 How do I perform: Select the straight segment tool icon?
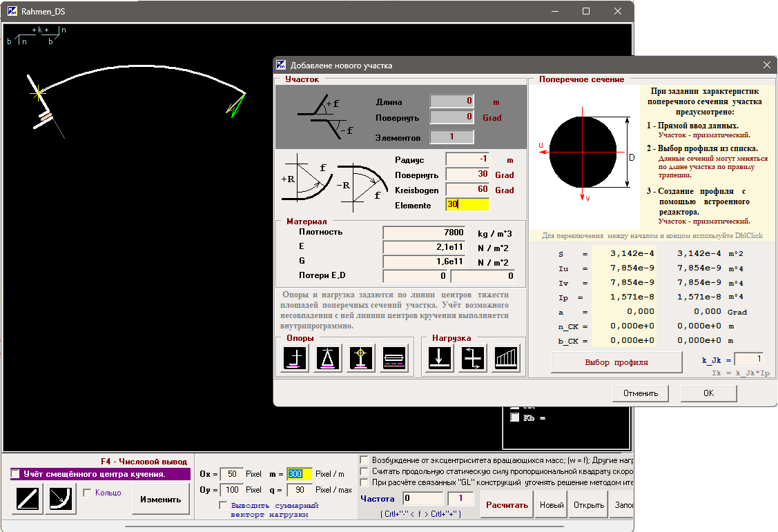pos(26,500)
